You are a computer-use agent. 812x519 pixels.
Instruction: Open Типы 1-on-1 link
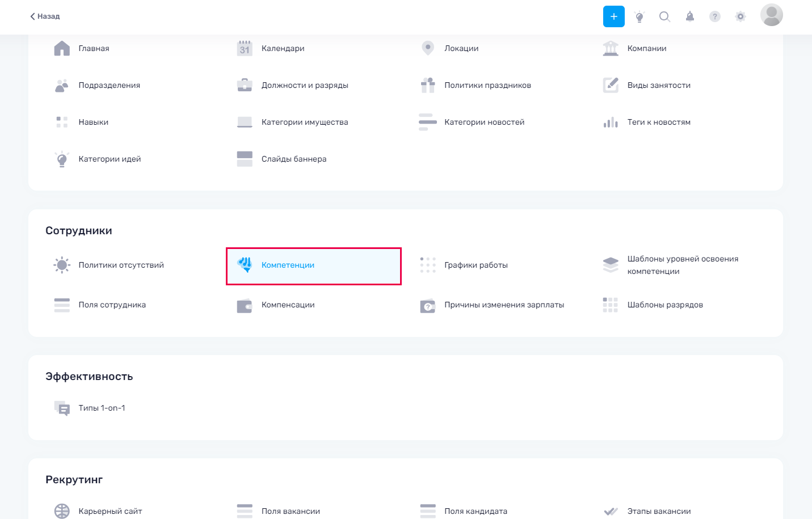pos(102,408)
